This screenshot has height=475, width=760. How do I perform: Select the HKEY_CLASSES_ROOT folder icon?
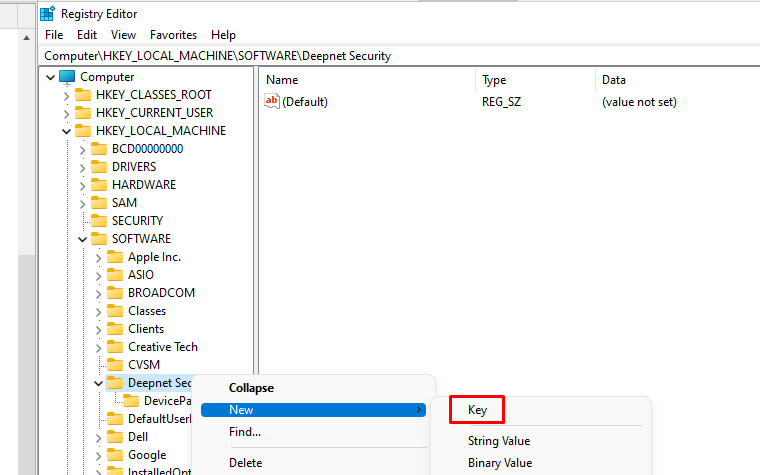click(x=83, y=95)
